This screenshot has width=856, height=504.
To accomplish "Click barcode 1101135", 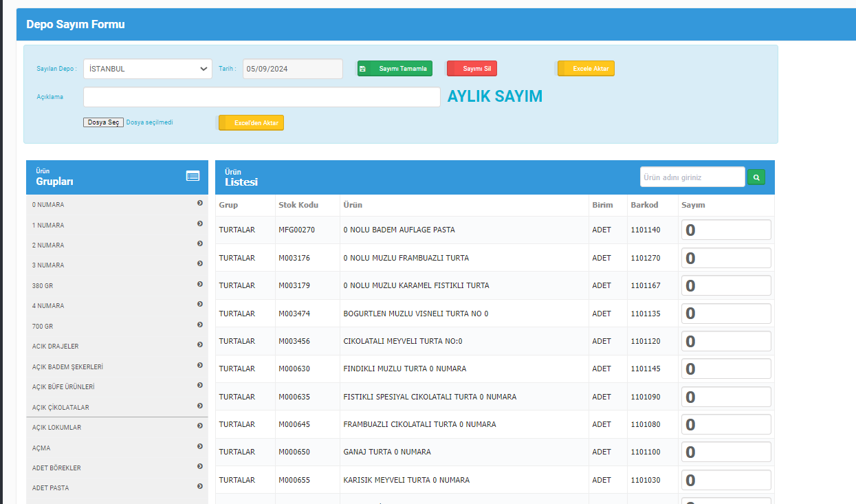I will point(646,314).
